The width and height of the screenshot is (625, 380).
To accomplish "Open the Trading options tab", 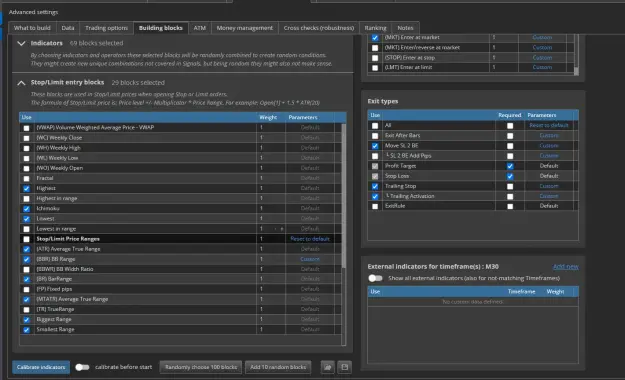I will [x=106, y=28].
